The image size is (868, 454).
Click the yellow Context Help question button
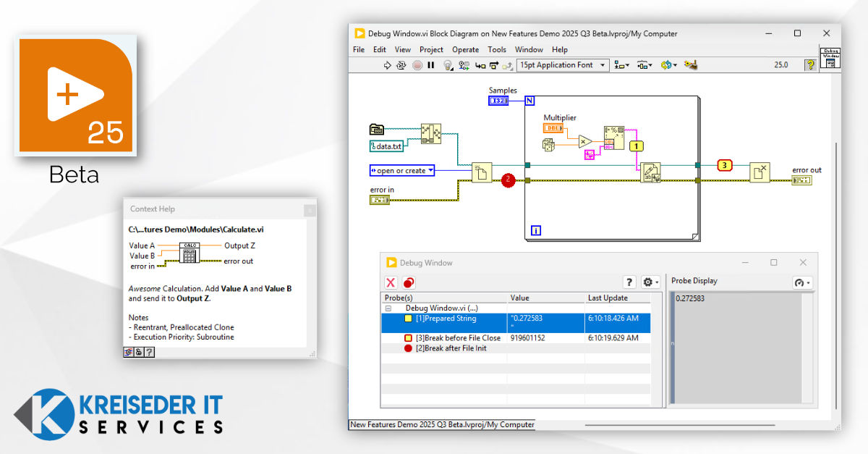[x=810, y=65]
